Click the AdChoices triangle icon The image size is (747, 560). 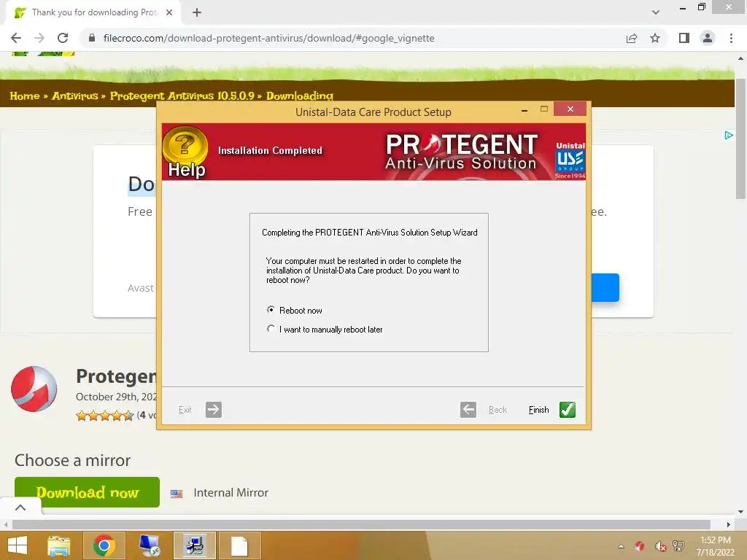pyautogui.click(x=729, y=135)
